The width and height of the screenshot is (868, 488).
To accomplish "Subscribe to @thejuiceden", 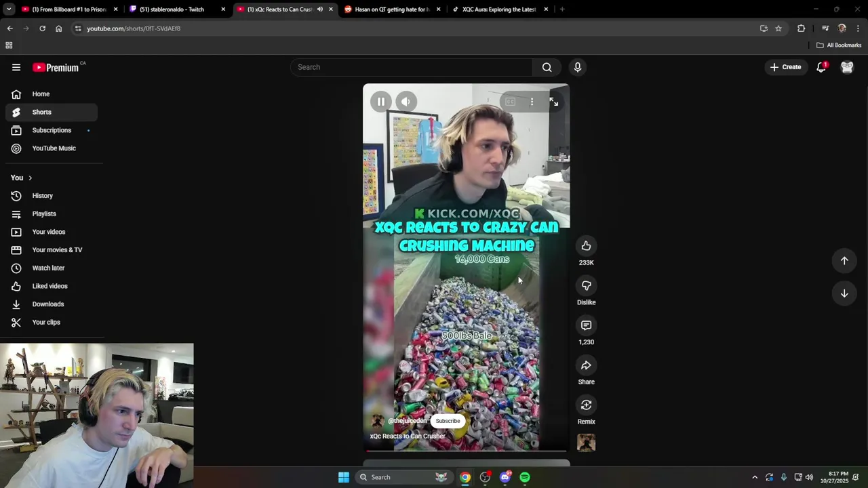I will pyautogui.click(x=448, y=421).
